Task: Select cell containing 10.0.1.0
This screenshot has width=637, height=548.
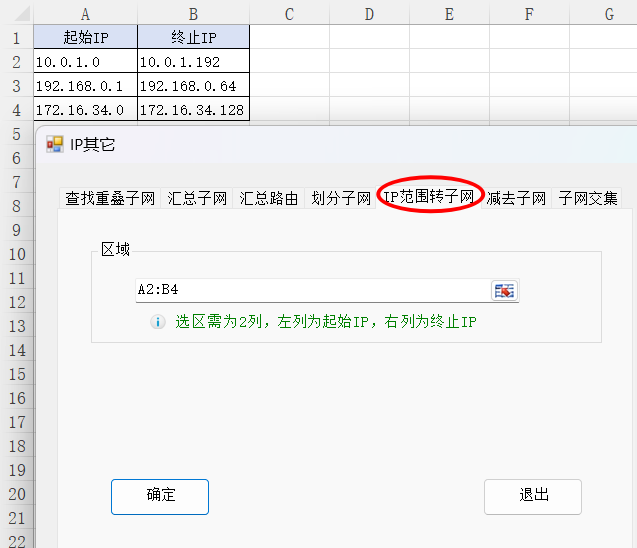Action: point(86,61)
